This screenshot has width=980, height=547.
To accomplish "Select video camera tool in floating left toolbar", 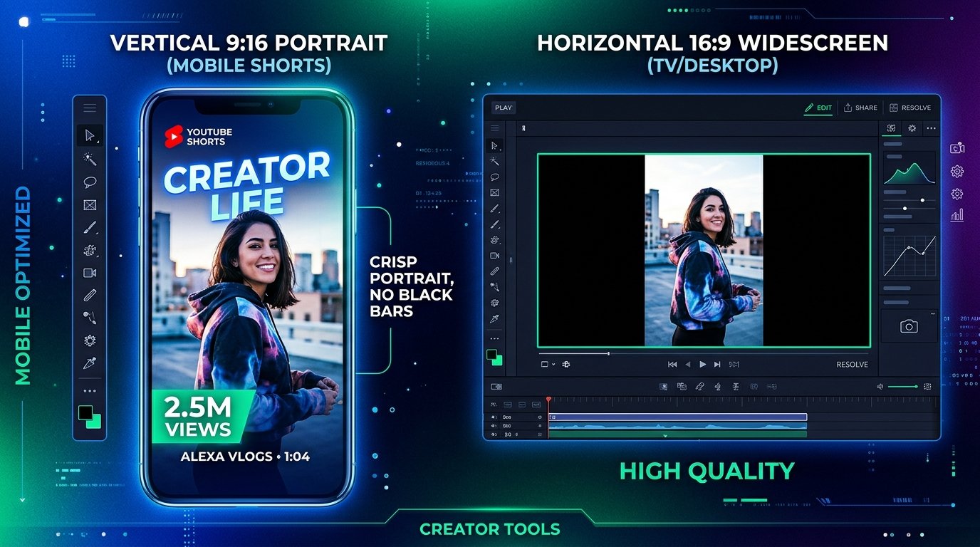I will coord(90,273).
